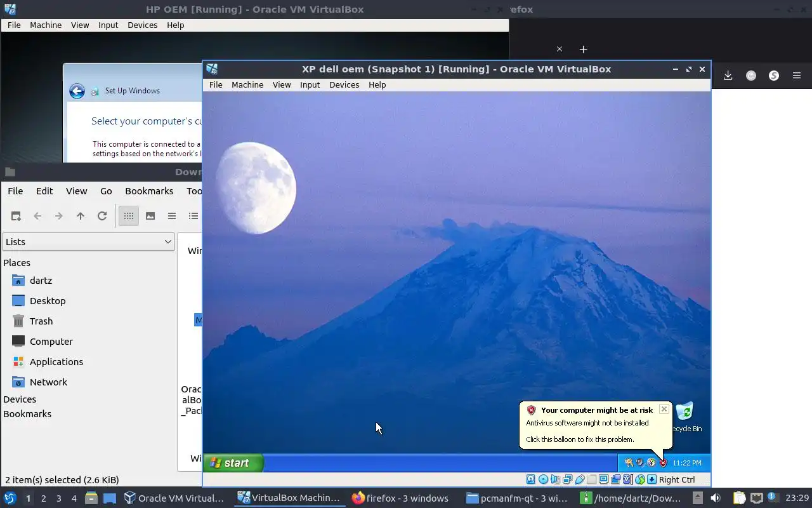The width and height of the screenshot is (812, 508).
Task: Click CPU virtualization indicator in XP VM status bar
Action: pyautogui.click(x=627, y=479)
